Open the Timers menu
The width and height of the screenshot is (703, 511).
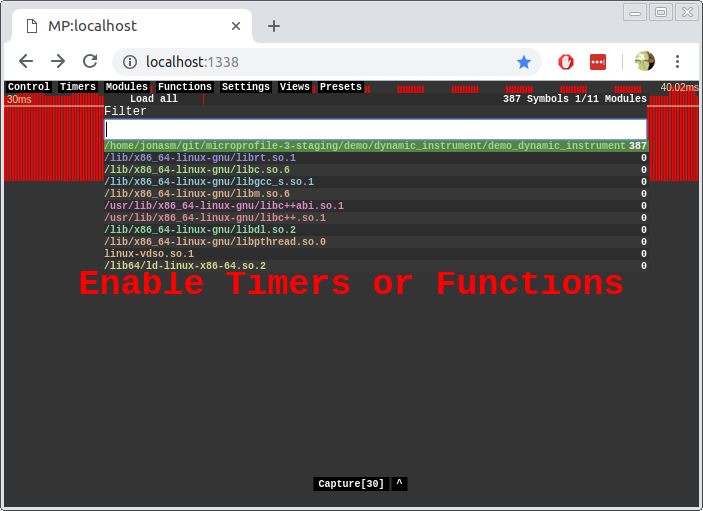point(78,87)
